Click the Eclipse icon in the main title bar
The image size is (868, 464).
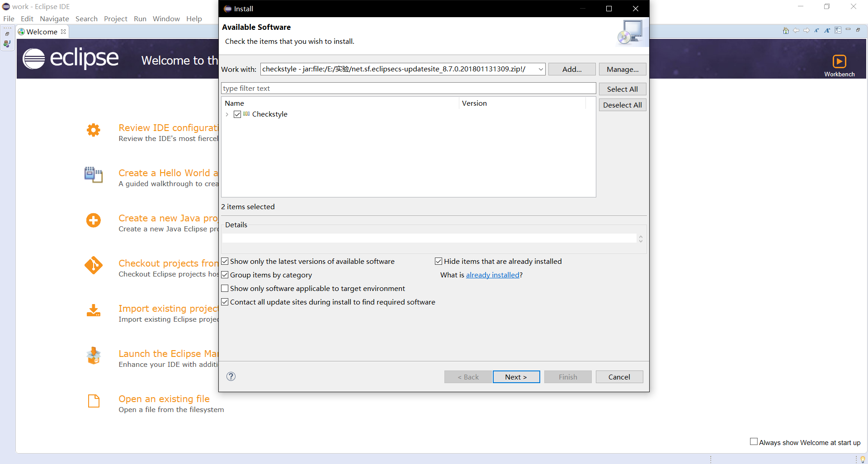(6, 6)
